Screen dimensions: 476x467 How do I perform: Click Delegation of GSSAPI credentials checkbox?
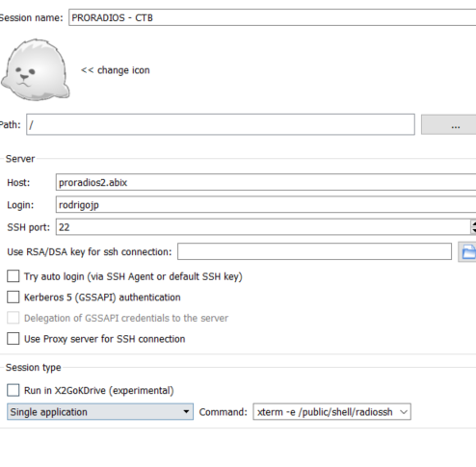(x=13, y=318)
